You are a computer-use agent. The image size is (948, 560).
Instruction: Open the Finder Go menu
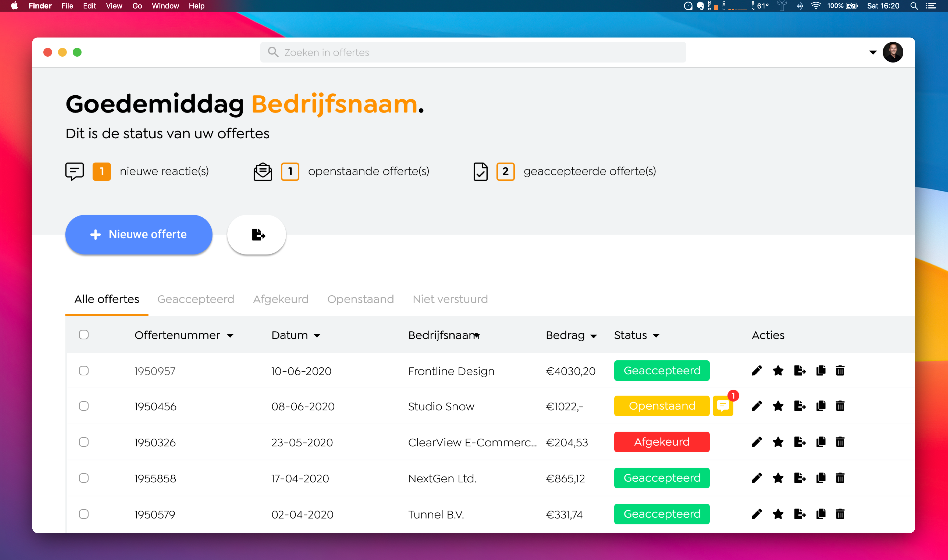137,6
